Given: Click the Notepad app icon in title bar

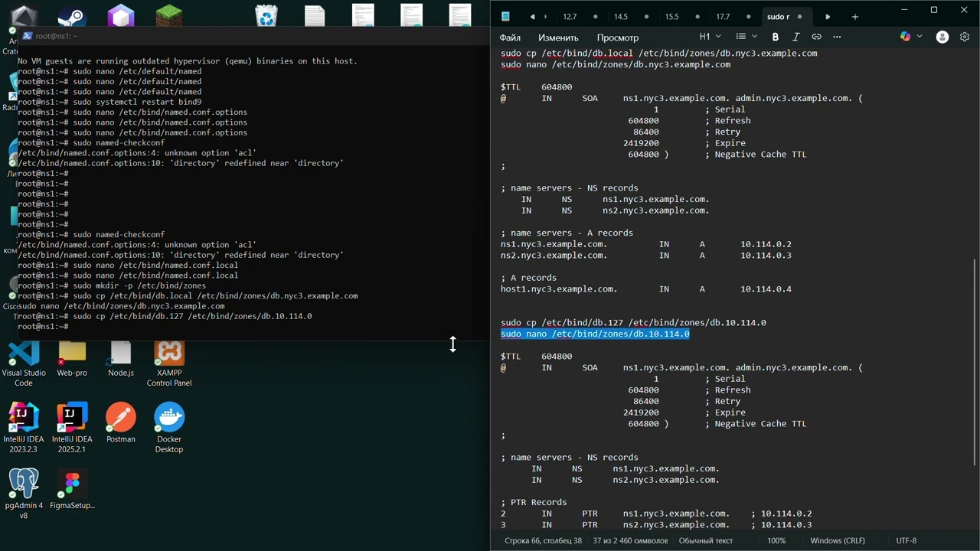Looking at the screenshot, I should pyautogui.click(x=505, y=16).
